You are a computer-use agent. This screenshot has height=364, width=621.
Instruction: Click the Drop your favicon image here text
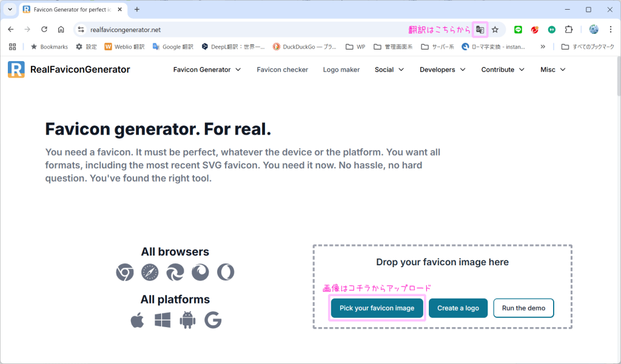click(442, 262)
